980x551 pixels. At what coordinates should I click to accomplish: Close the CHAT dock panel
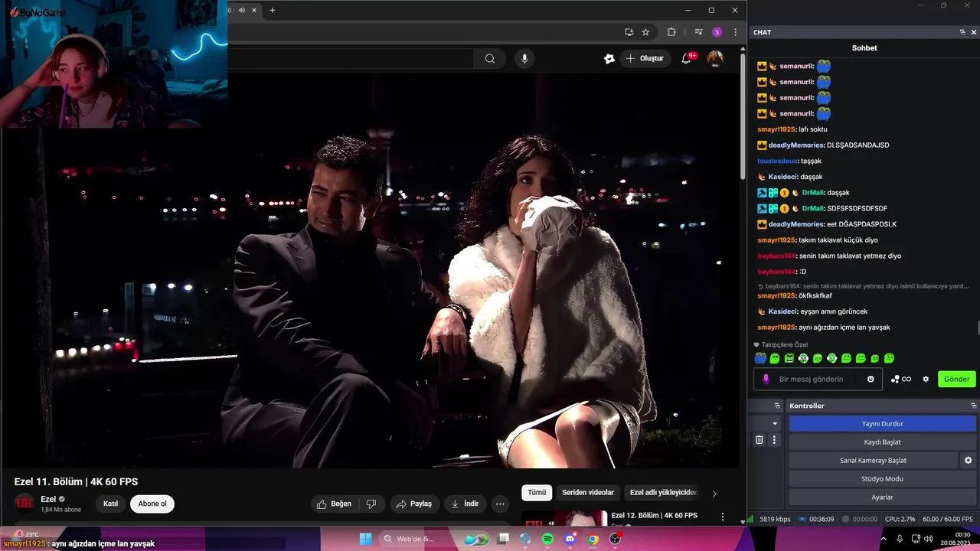tap(974, 32)
